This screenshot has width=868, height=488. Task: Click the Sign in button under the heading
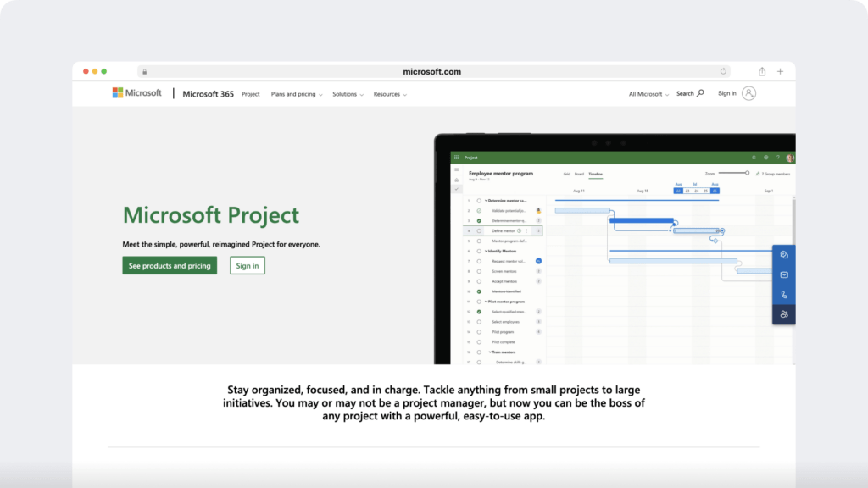tap(247, 265)
